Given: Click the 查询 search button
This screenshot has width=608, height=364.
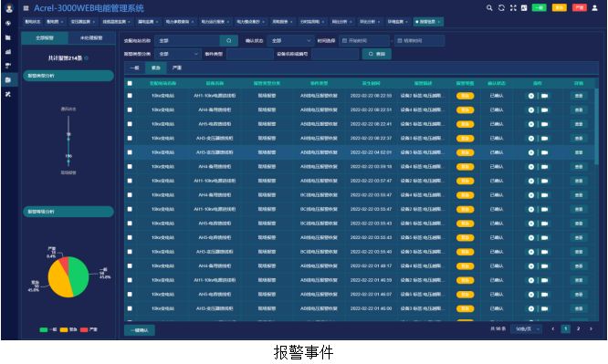Looking at the screenshot, I should [x=376, y=54].
